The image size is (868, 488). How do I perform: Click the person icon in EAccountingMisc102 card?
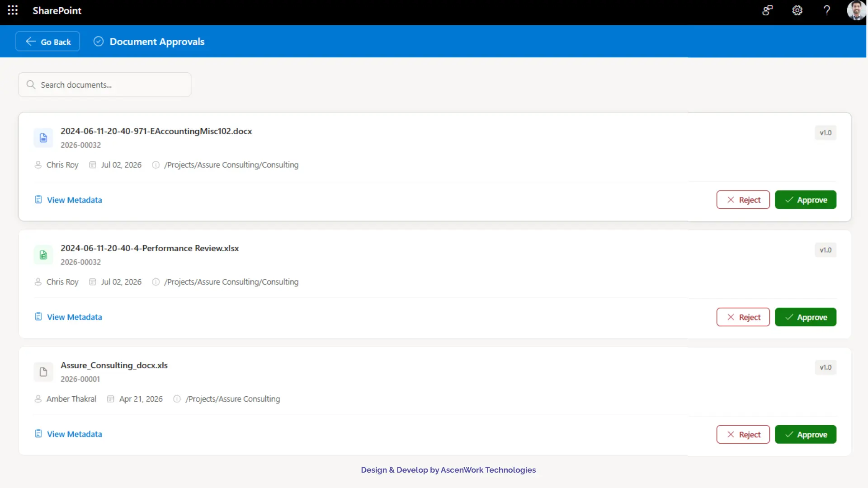[38, 165]
